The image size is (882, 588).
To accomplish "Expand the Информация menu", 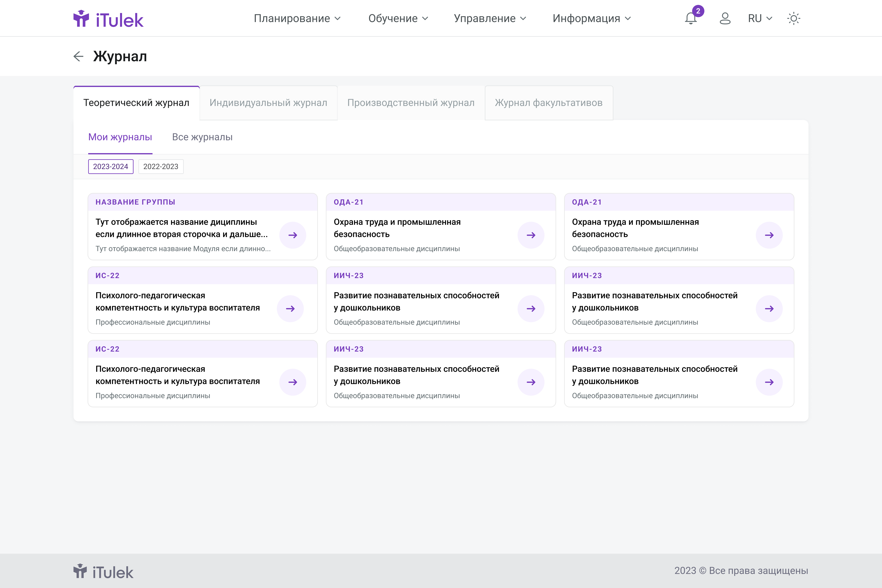I will [591, 18].
